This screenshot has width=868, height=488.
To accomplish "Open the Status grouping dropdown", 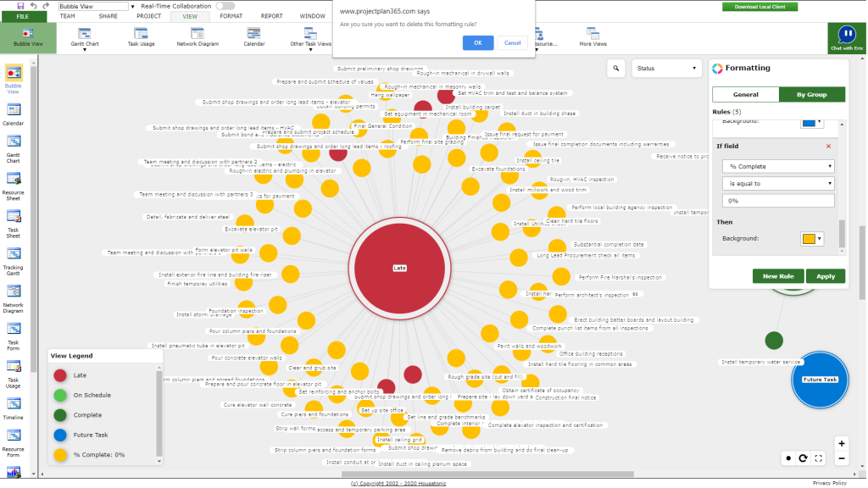I will (666, 69).
